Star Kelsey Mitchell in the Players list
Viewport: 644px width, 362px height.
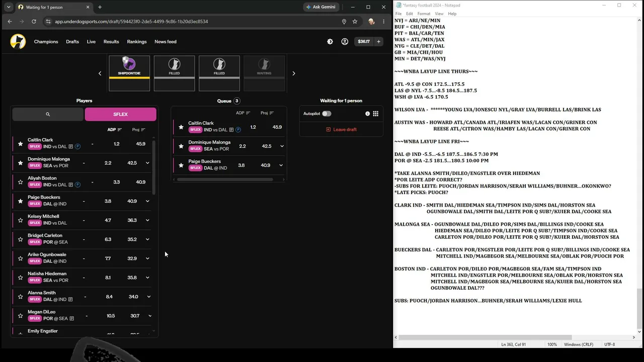[20, 220]
